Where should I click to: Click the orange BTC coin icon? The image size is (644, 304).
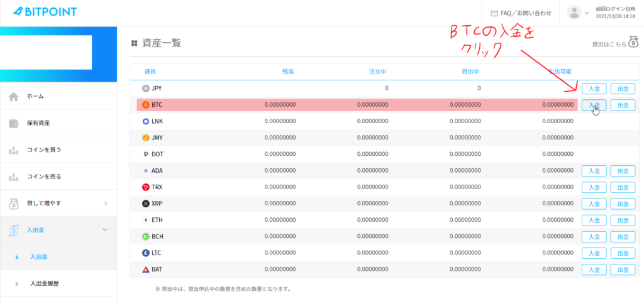146,105
